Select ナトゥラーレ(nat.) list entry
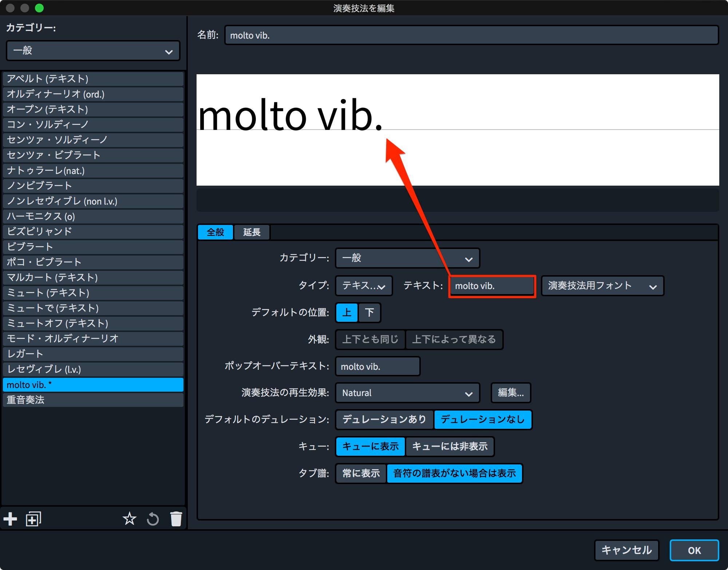728x570 pixels. coord(93,171)
